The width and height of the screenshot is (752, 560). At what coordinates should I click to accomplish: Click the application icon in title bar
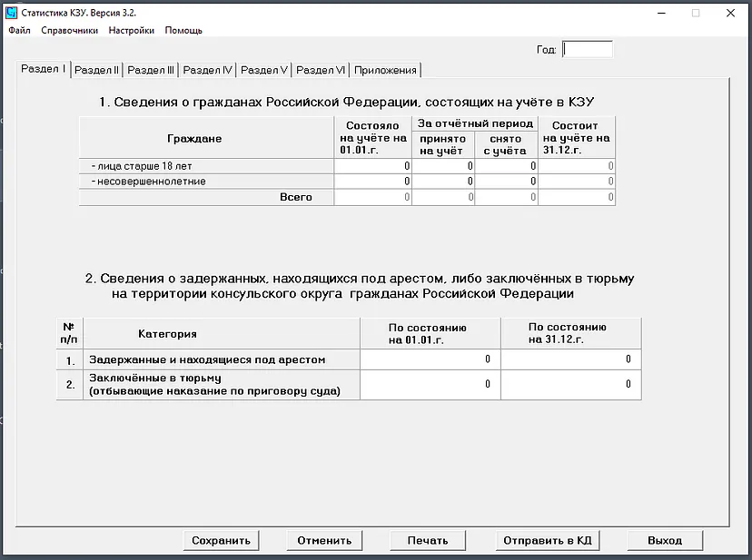coord(12,13)
